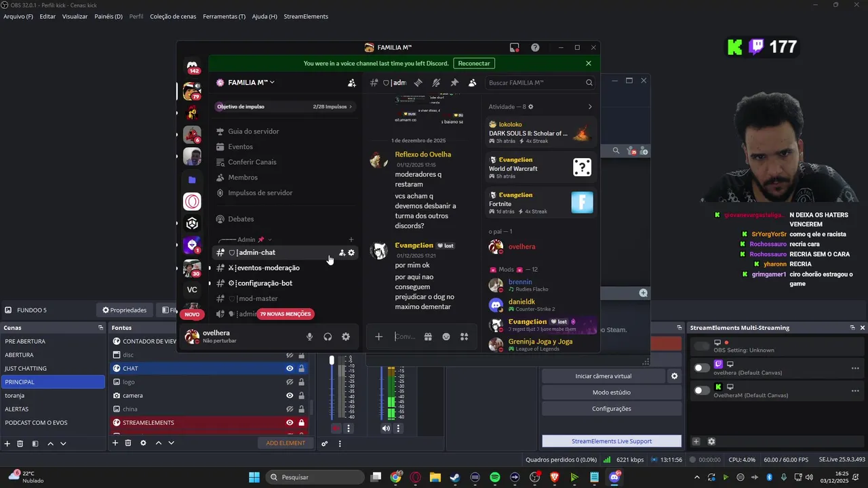This screenshot has width=868, height=488.
Task: Remove selected scene with trash icon
Action: click(20, 443)
